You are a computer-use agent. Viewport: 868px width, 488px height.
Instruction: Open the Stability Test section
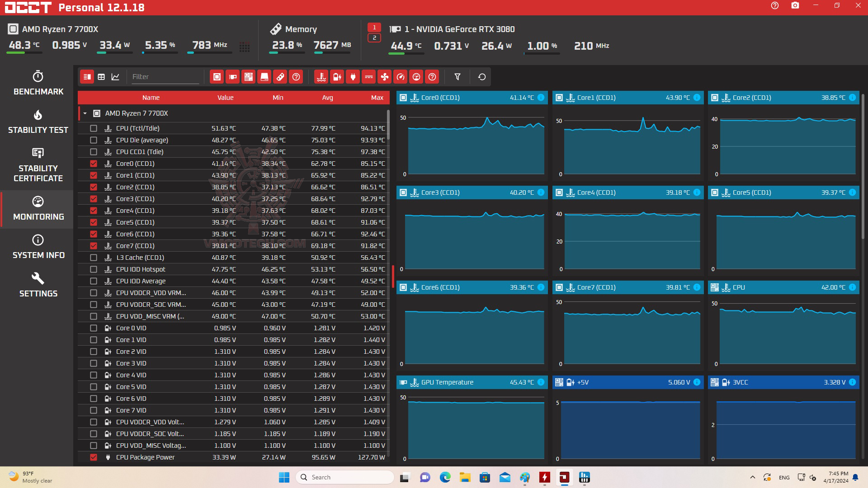tap(38, 122)
